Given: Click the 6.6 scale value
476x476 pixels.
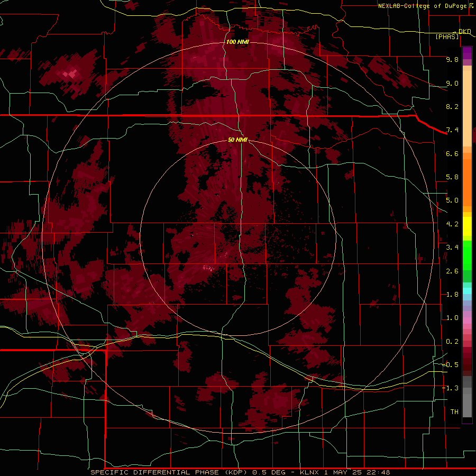Looking at the screenshot, I should pyautogui.click(x=452, y=153).
